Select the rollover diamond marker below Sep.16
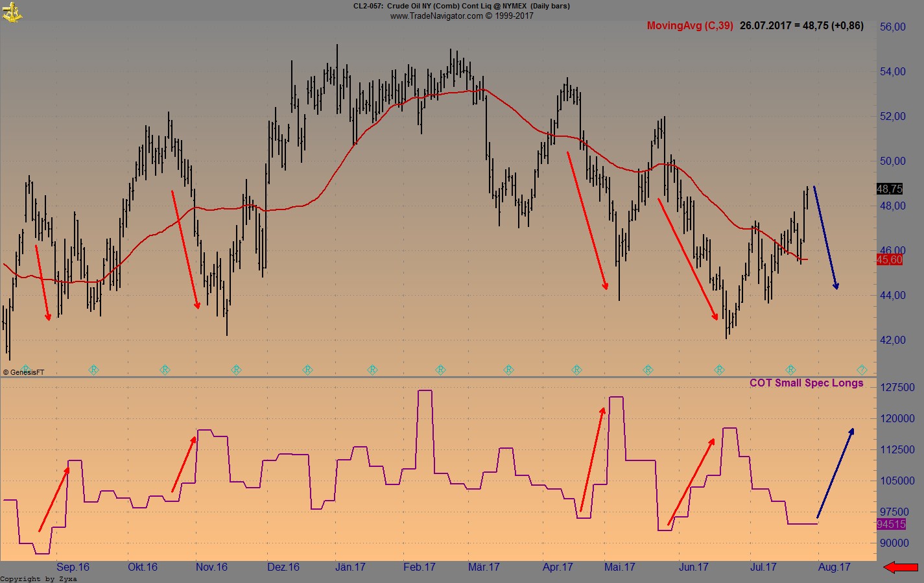The width and height of the screenshot is (924, 583). click(x=93, y=370)
